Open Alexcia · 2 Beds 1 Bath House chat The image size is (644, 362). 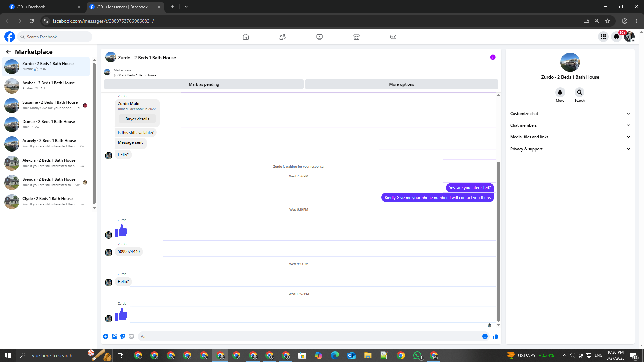tap(46, 163)
